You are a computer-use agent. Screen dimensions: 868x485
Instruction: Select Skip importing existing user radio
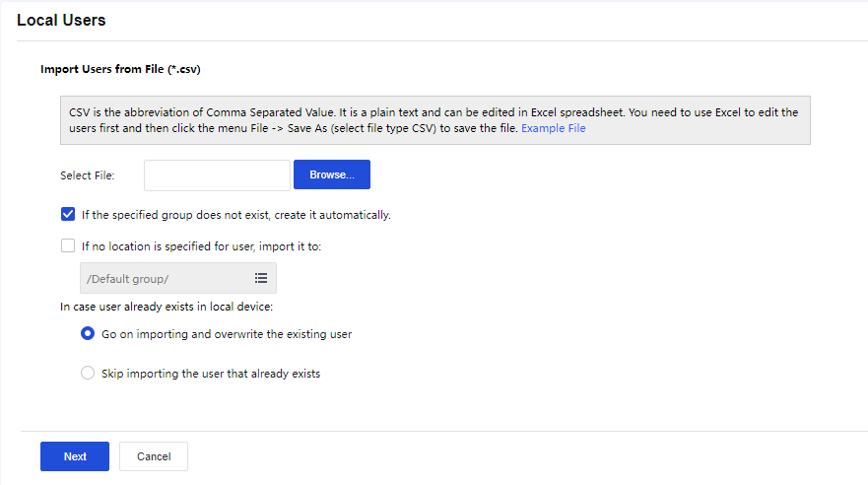click(x=88, y=374)
